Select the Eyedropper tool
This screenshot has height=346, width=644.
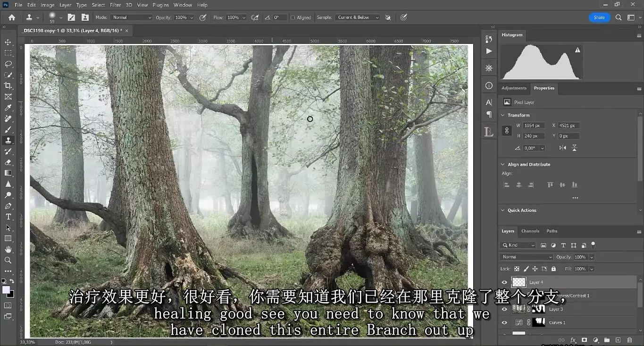(x=8, y=108)
